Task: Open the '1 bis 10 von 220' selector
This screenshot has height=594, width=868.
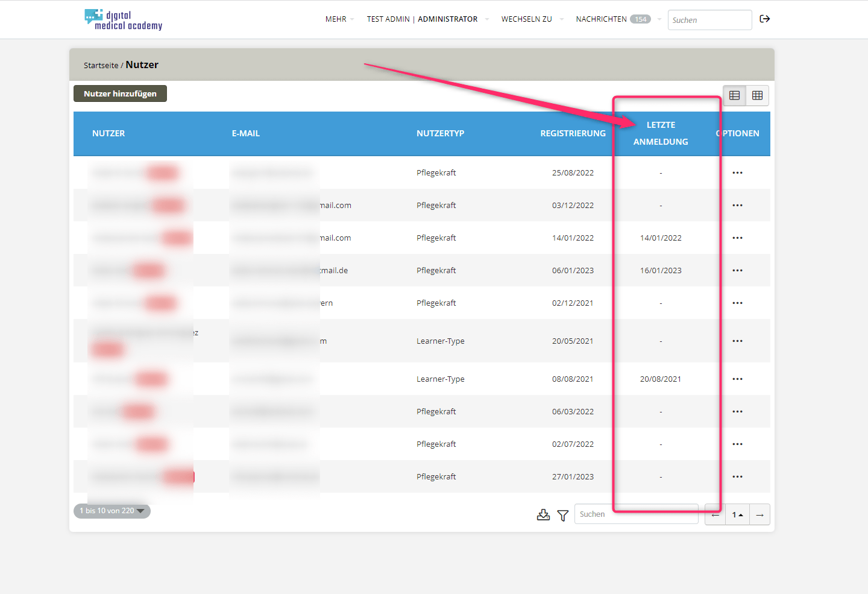Action: 112,511
